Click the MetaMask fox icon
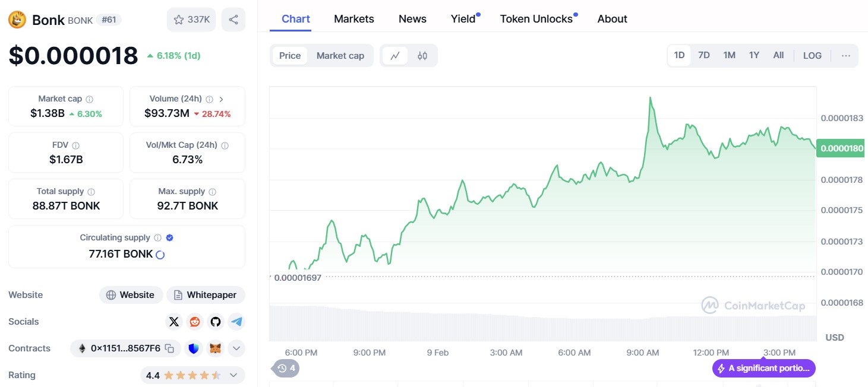This screenshot has height=387, width=868. click(214, 348)
